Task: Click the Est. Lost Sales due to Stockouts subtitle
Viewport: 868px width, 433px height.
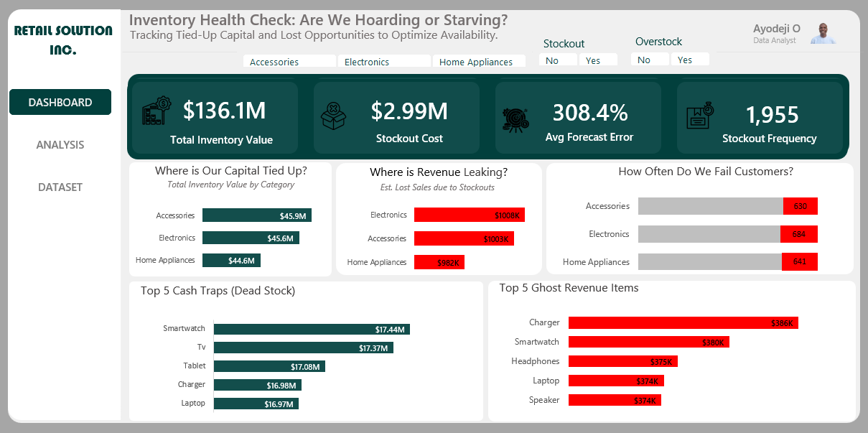Action: [x=437, y=187]
